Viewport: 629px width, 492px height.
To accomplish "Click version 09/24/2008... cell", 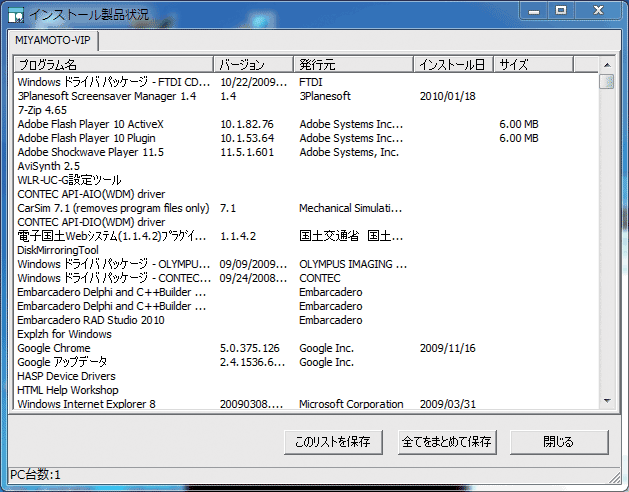I will 253,279.
